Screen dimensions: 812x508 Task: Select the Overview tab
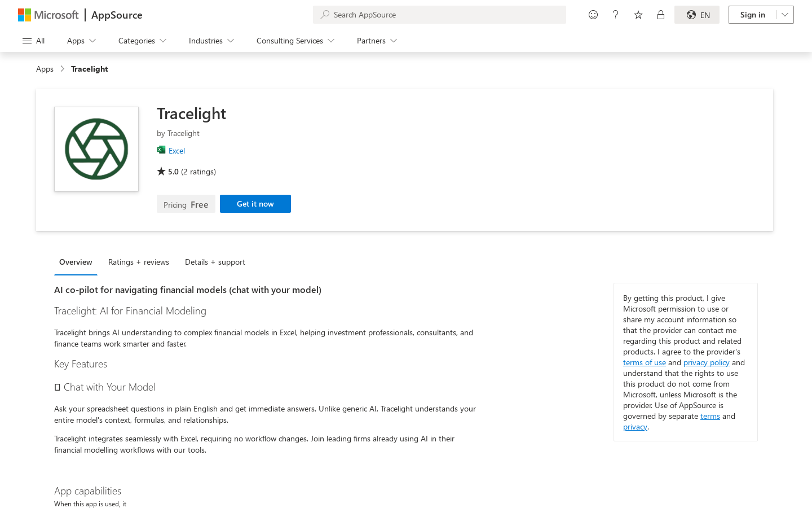76,262
